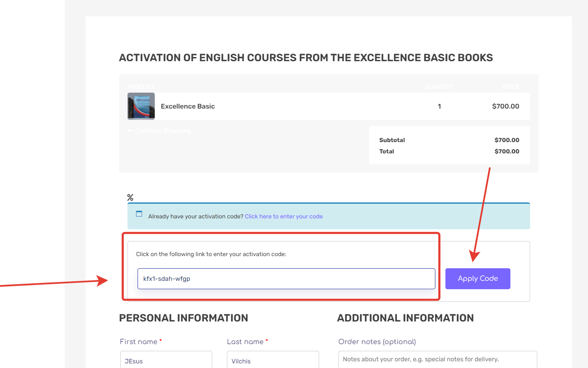Focus the activation code input field
Viewport: 588px width, 368px height.
286,279
